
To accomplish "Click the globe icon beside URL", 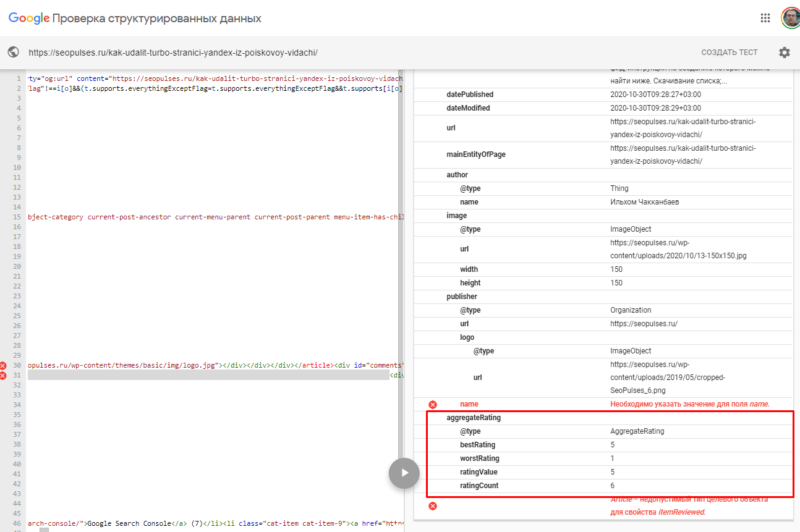I will click(14, 53).
